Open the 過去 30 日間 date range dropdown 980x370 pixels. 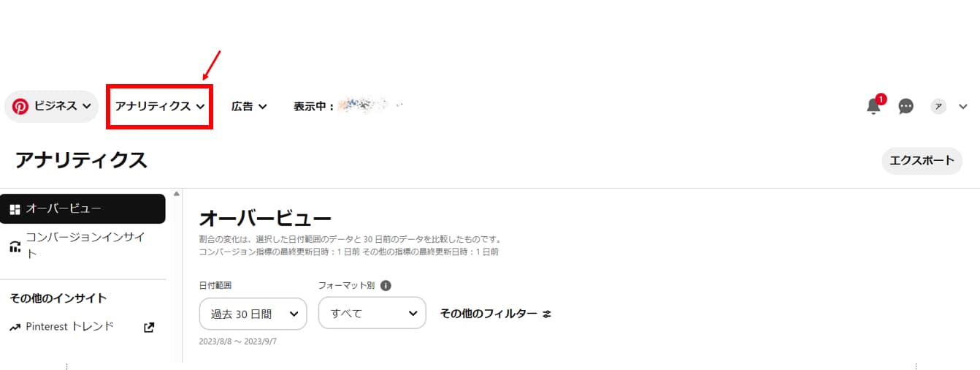[253, 314]
